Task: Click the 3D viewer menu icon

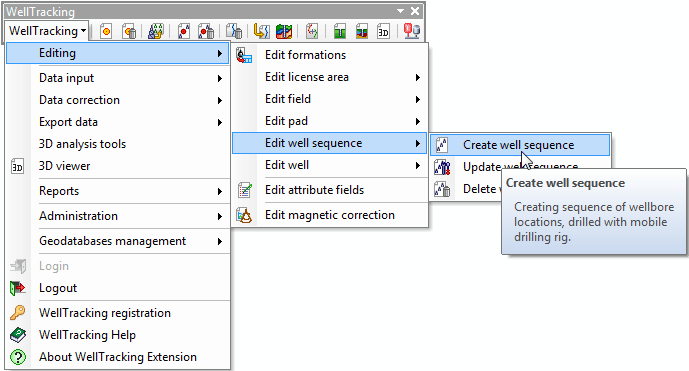Action: click(x=17, y=166)
